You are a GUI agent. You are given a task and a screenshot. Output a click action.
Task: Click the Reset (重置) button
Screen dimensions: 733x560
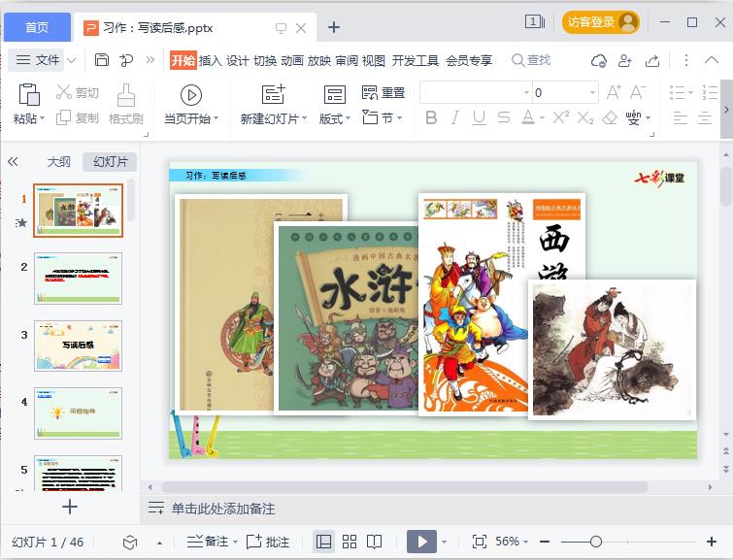point(383,92)
